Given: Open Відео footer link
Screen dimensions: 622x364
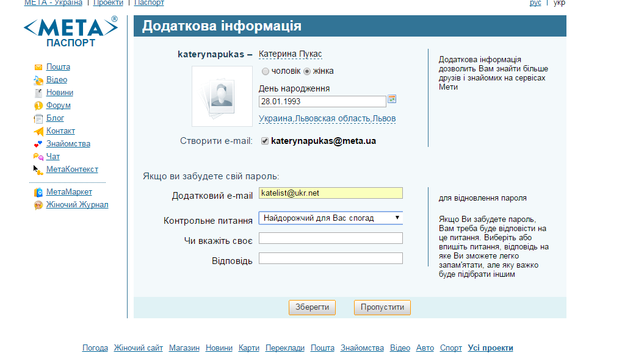Looking at the screenshot, I should [x=400, y=348].
